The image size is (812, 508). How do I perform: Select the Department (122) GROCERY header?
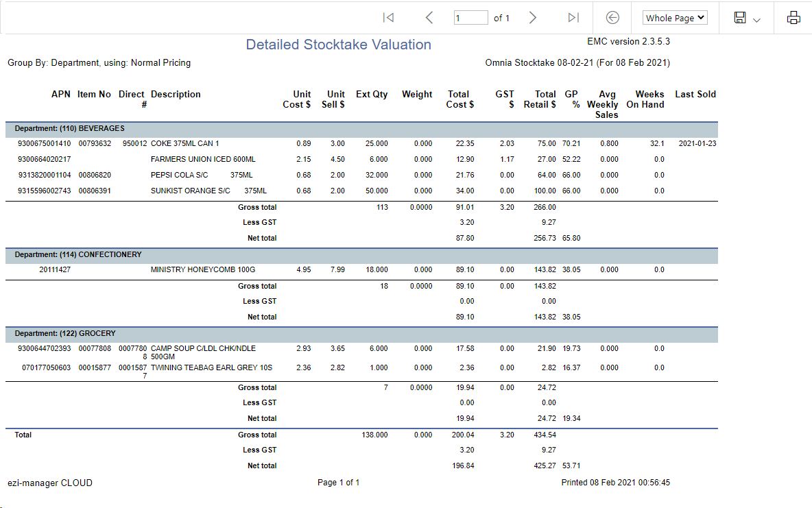[65, 333]
